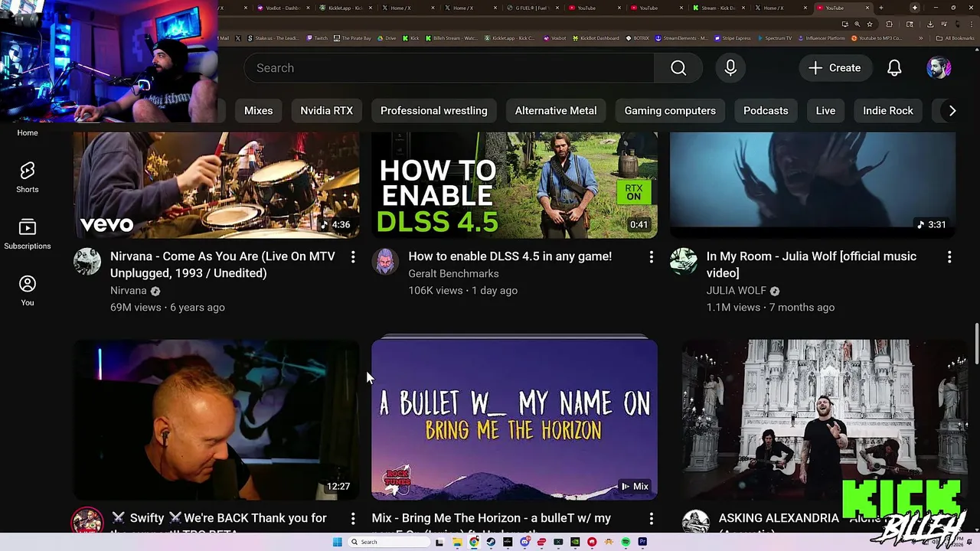Open Windows Start menu

(338, 542)
